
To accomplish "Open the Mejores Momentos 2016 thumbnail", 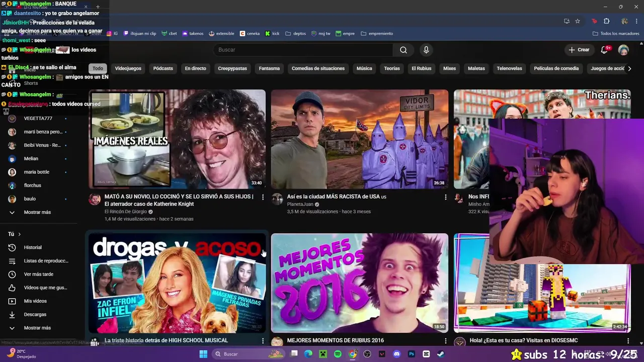I will (360, 283).
